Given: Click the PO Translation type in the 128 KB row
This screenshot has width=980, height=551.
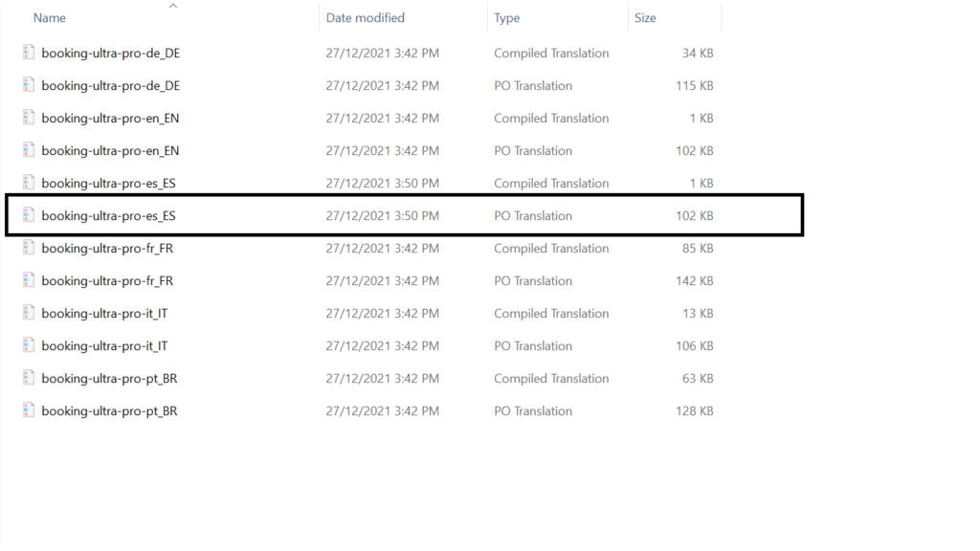Looking at the screenshot, I should [x=533, y=410].
